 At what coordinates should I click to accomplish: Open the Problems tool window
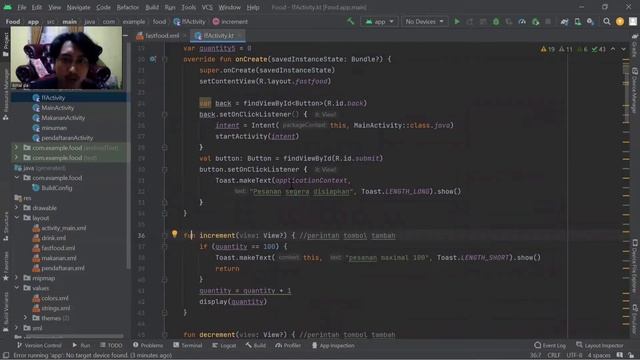[148, 345]
